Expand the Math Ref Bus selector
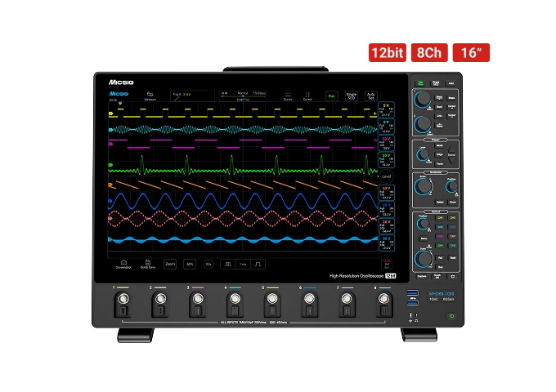 click(x=387, y=264)
